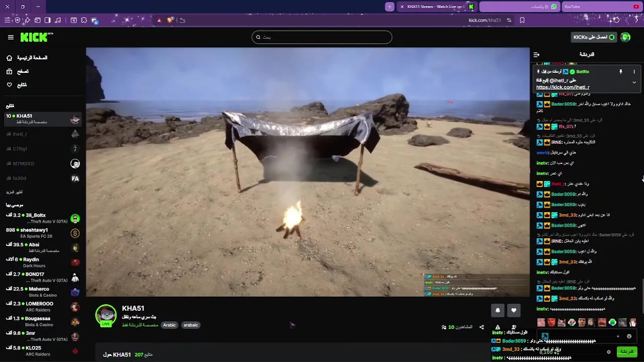Open the emoji picker smiley icon
The width and height of the screenshot is (644, 362).
click(x=629, y=336)
